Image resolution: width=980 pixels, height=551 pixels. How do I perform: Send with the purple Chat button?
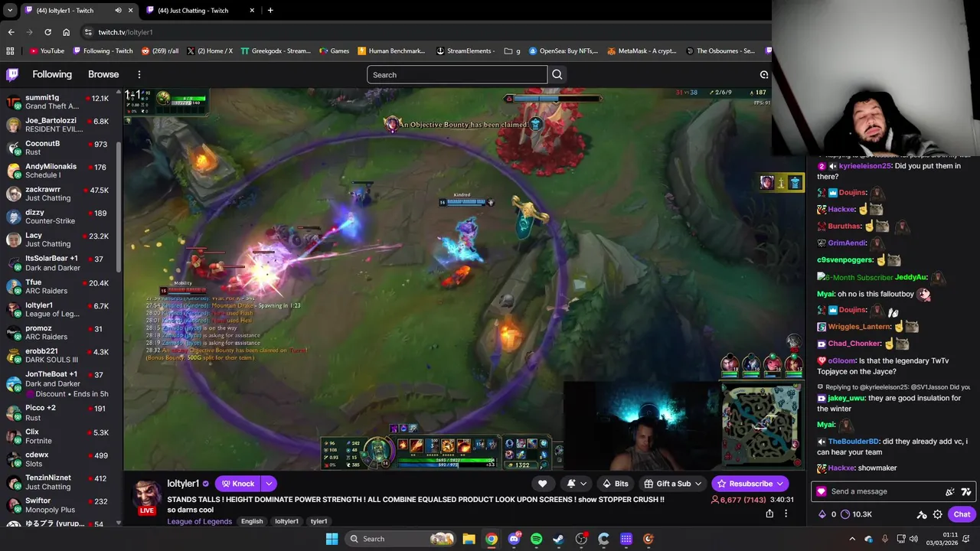pyautogui.click(x=962, y=514)
